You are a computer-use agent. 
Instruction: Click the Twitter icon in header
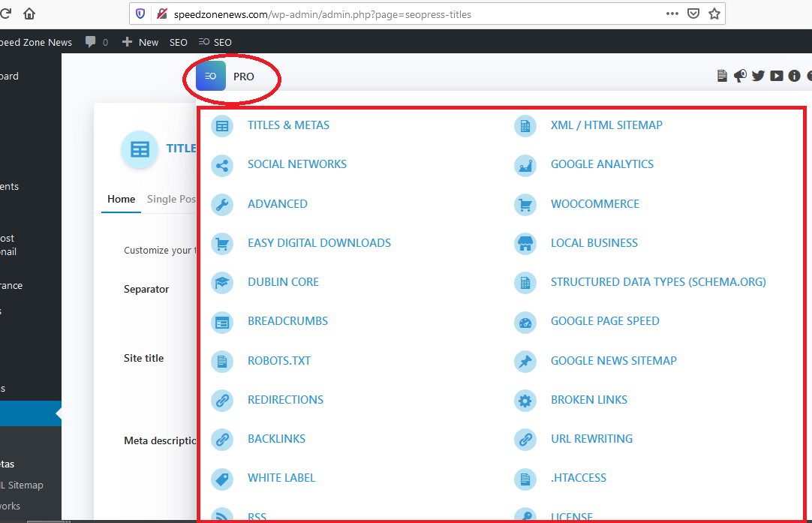758,76
